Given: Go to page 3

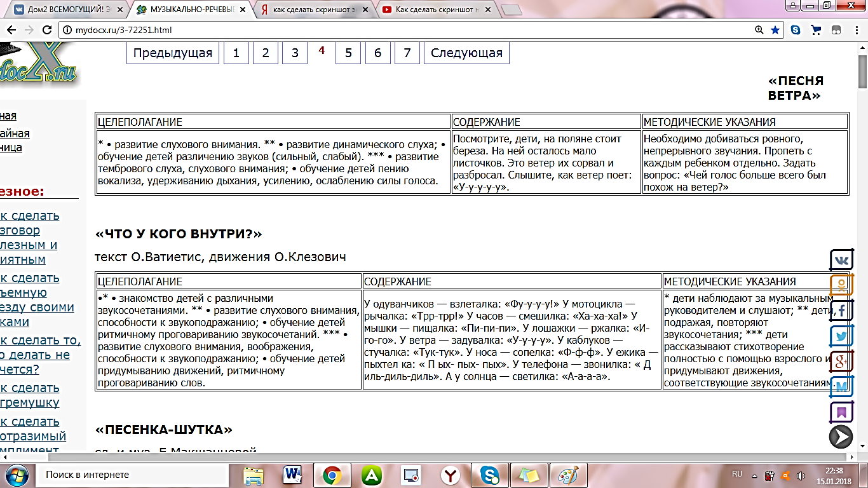Looking at the screenshot, I should click(295, 53).
